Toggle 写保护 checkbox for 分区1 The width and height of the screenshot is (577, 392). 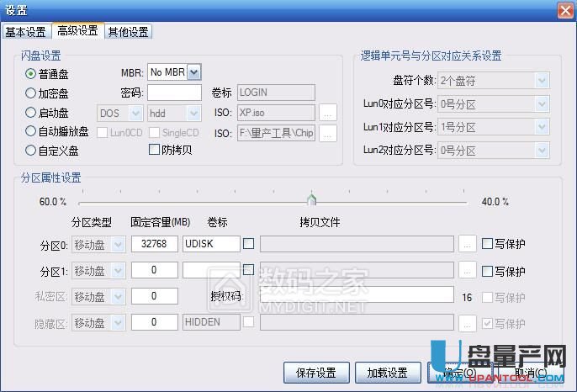click(x=488, y=271)
